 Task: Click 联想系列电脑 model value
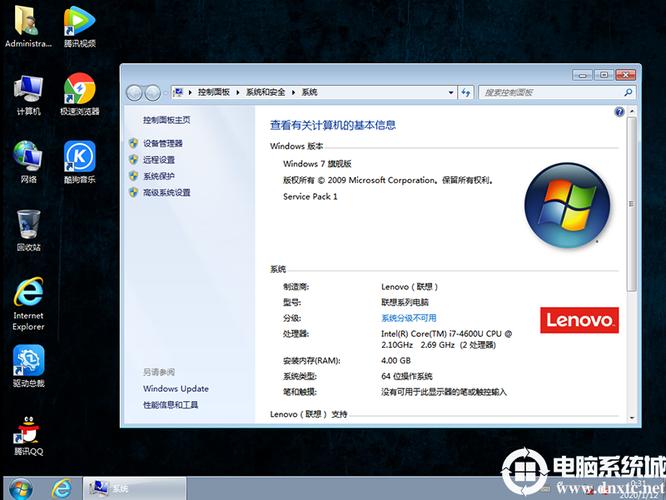click(405, 302)
